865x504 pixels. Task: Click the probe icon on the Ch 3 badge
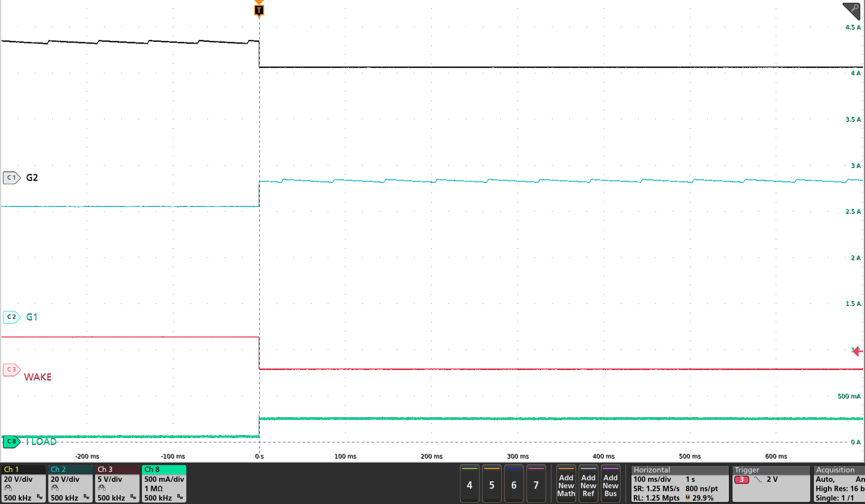[102, 488]
